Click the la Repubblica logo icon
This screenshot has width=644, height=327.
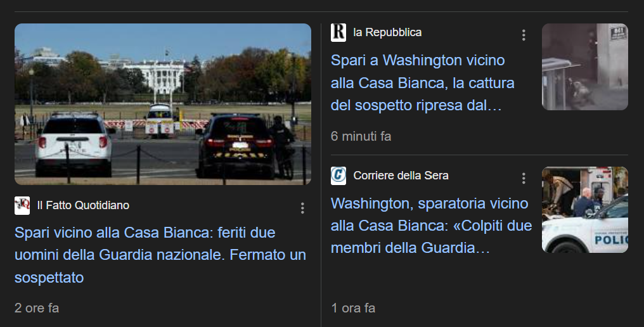coord(338,32)
